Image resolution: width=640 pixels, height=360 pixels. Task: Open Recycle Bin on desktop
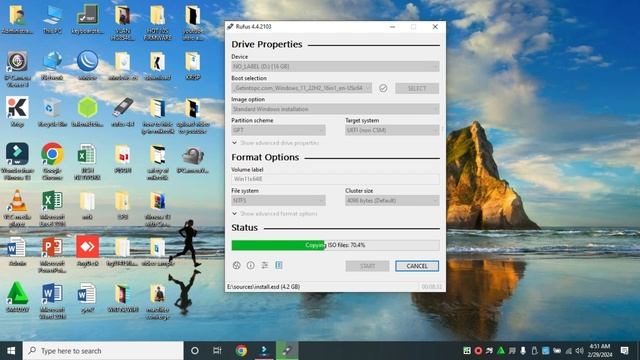click(x=52, y=112)
